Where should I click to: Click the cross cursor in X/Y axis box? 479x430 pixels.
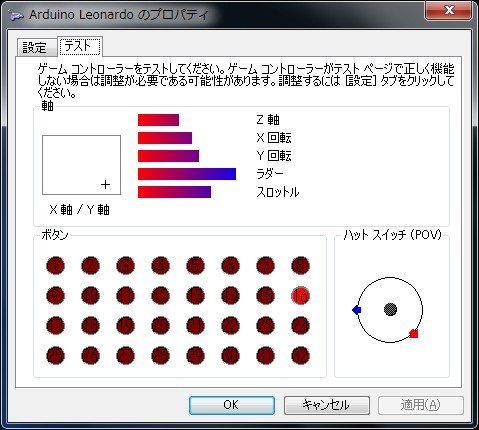[x=105, y=184]
